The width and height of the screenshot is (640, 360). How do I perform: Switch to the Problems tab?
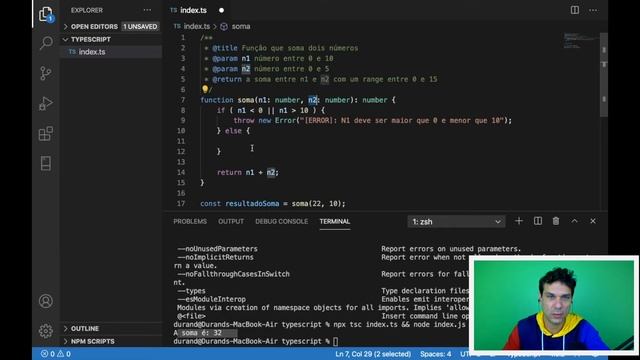190,222
